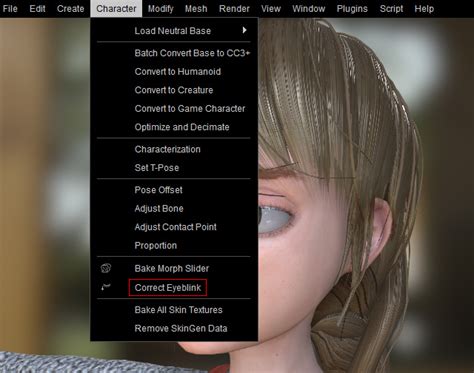This screenshot has width=474, height=373.
Task: Open Characterization from the menu
Action: (174, 149)
